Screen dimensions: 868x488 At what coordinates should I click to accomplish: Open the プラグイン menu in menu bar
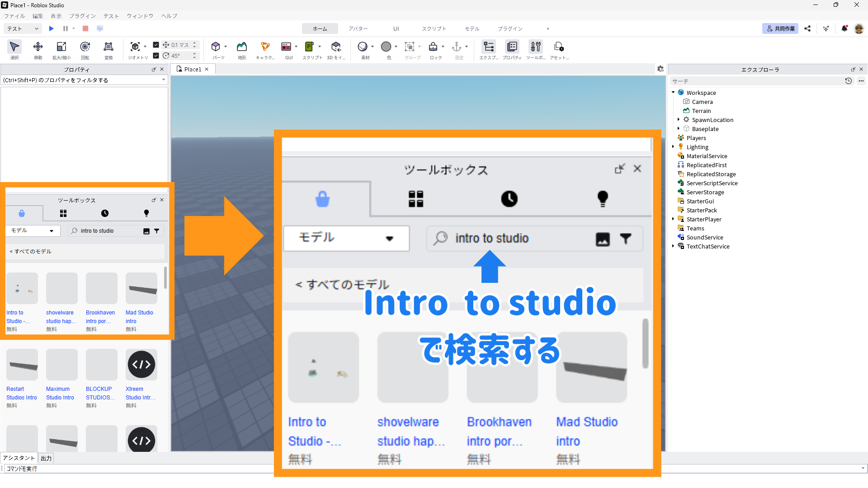(82, 16)
